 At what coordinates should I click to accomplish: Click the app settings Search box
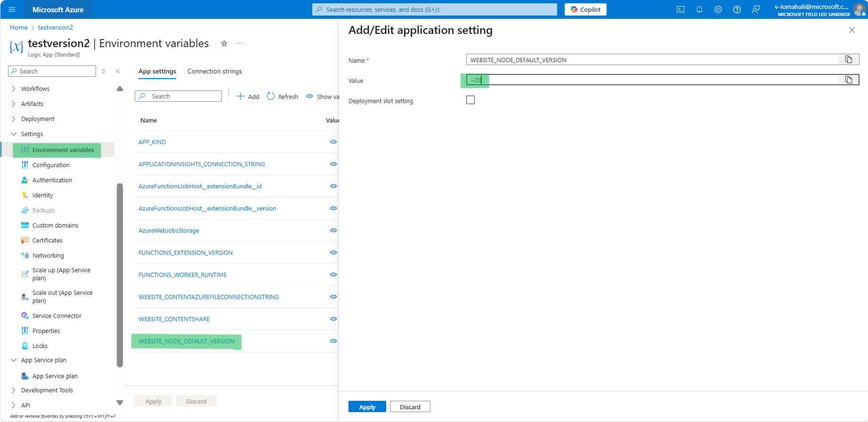click(178, 96)
